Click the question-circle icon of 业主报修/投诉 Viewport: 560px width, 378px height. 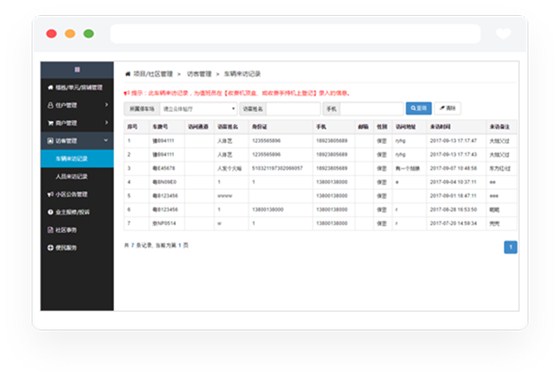click(50, 212)
